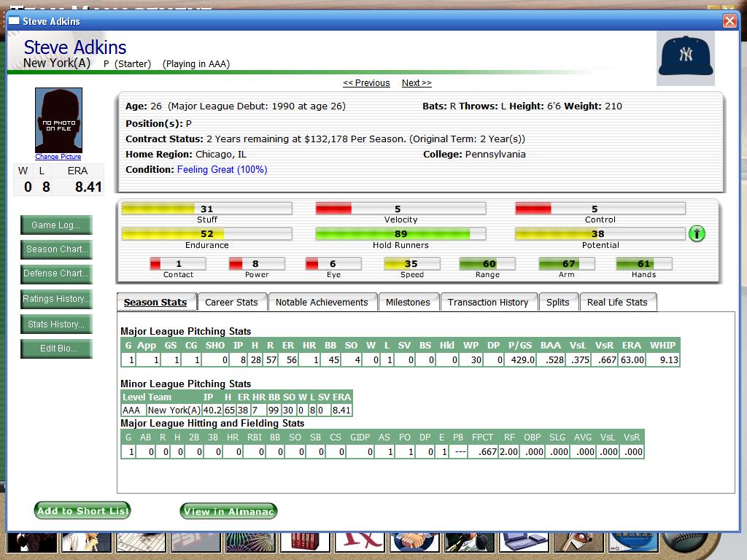The image size is (747, 560).
Task: Open Ratings History
Action: (x=56, y=299)
